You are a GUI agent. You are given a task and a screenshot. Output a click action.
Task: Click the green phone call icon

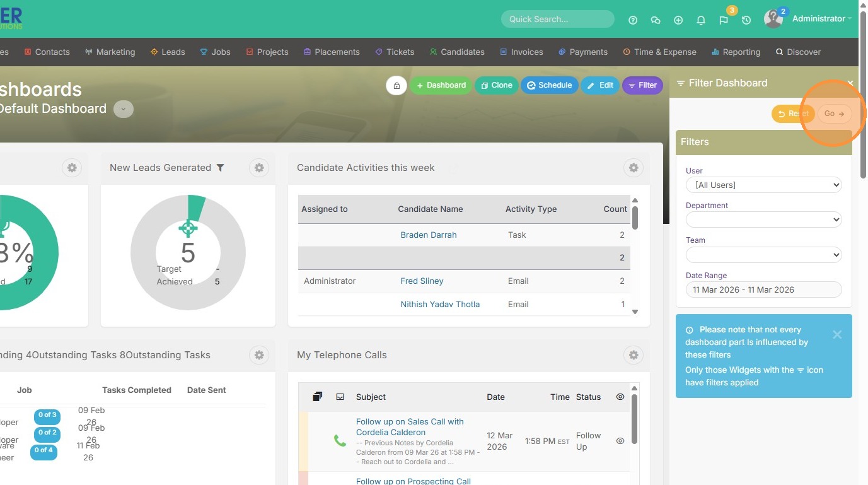click(x=340, y=441)
